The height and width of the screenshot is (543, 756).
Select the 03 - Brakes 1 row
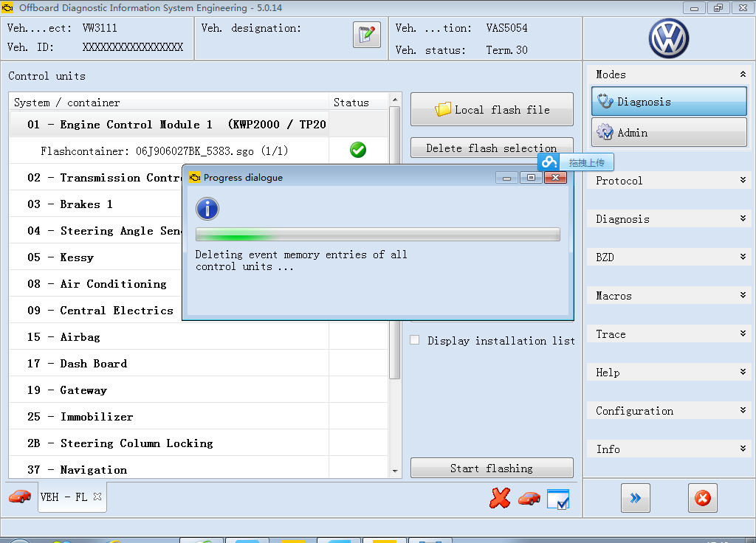pos(95,204)
